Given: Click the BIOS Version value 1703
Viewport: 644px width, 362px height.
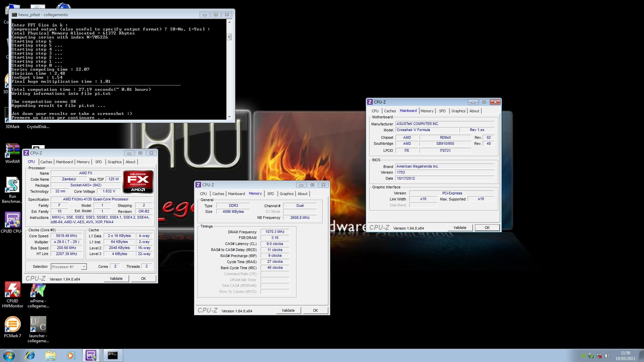Looking at the screenshot, I should click(x=445, y=173).
